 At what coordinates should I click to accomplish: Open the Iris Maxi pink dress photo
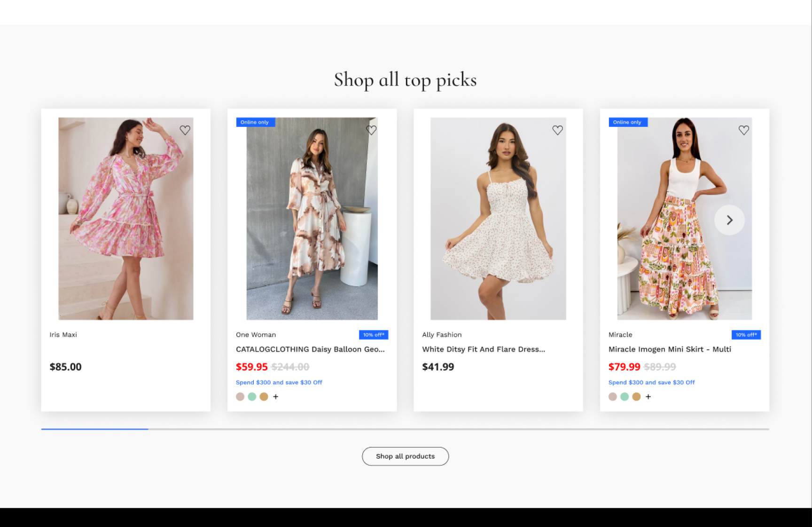pyautogui.click(x=126, y=219)
